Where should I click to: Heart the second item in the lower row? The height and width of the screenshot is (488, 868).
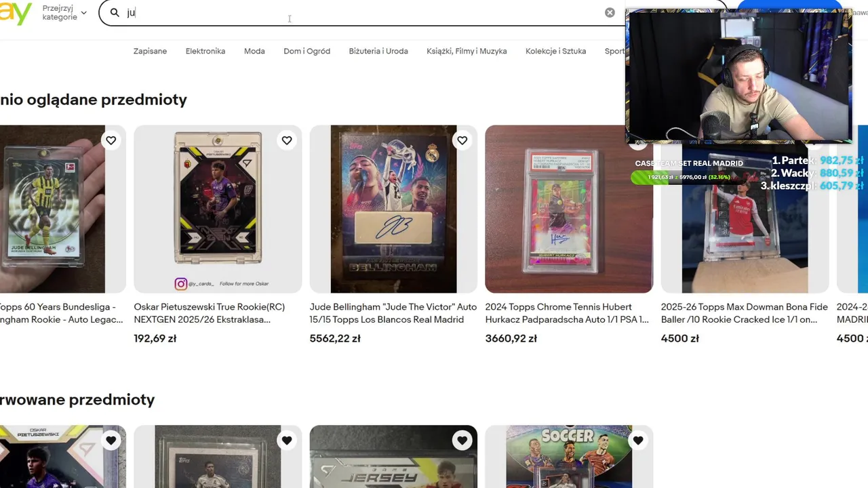point(287,441)
